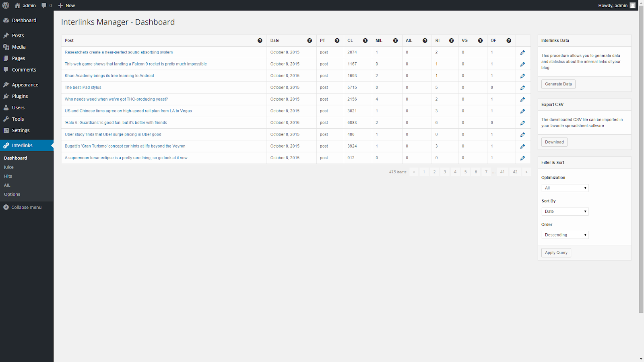Go to pagination page 7
The image size is (644, 362).
[486, 172]
